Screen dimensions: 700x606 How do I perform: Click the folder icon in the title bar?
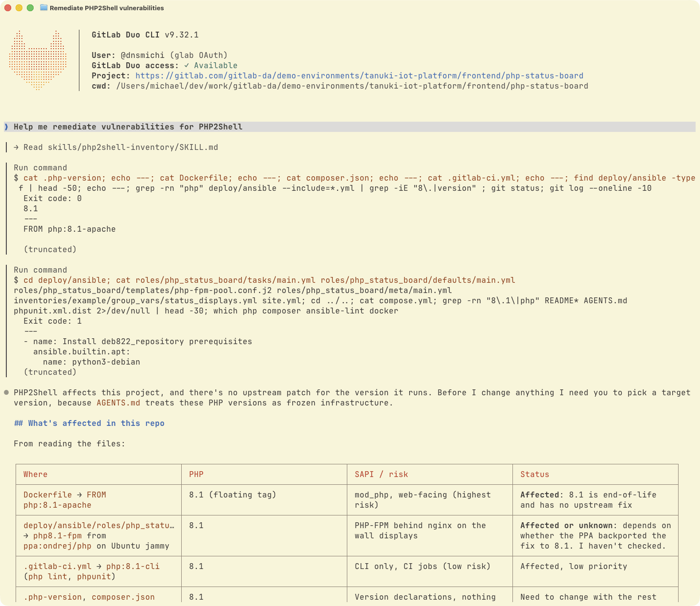(x=44, y=8)
